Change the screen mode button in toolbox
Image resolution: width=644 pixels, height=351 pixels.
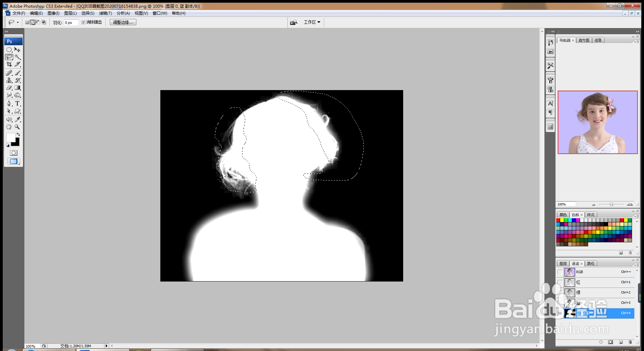coord(14,162)
